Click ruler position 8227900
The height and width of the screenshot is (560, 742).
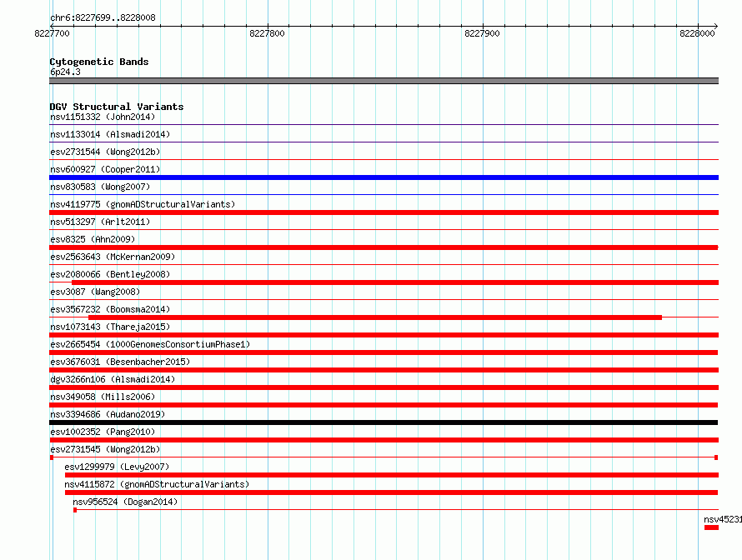click(482, 33)
